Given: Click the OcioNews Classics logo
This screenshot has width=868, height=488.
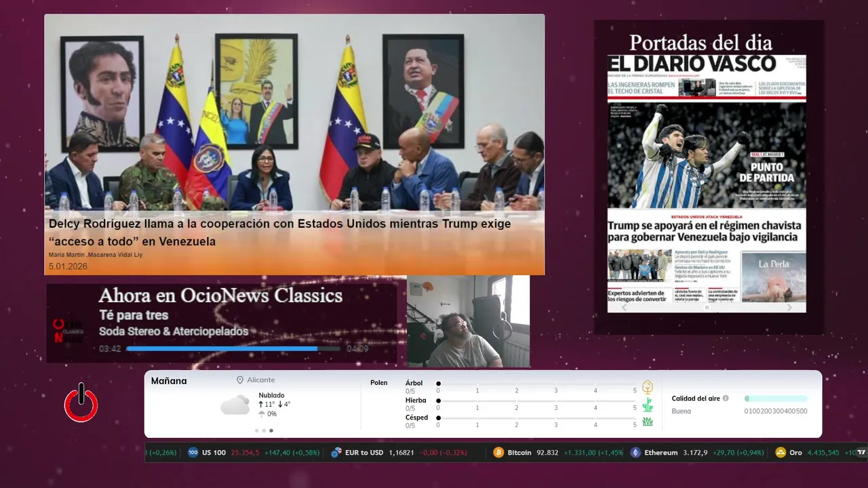Looking at the screenshot, I should (x=68, y=330).
